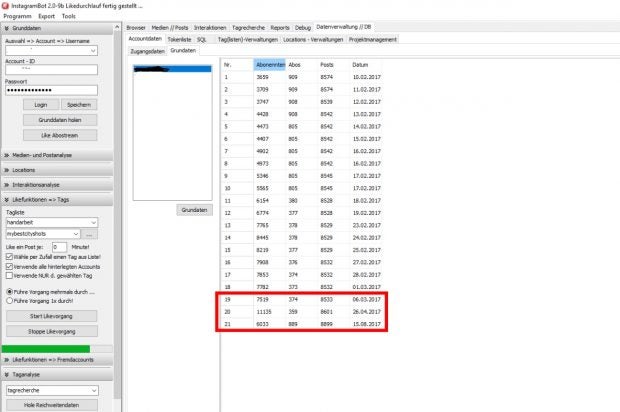Check 'Verwende NUR d. gewählten Tag' option
This screenshot has width=620, height=412.
pyautogui.click(x=9, y=277)
